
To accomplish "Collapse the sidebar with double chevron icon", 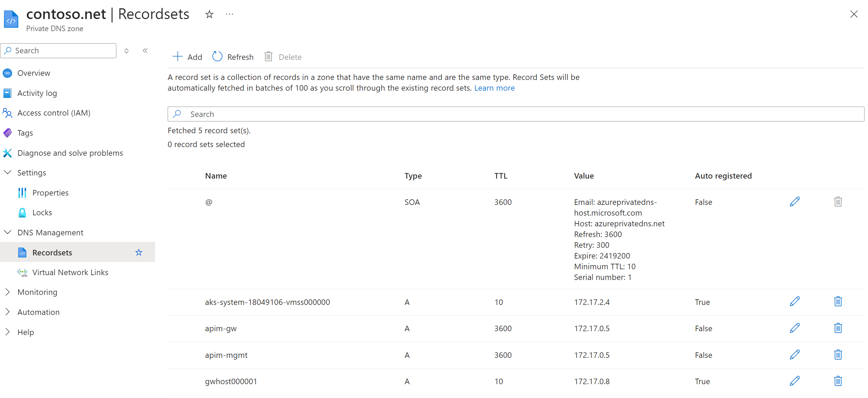I will point(145,51).
